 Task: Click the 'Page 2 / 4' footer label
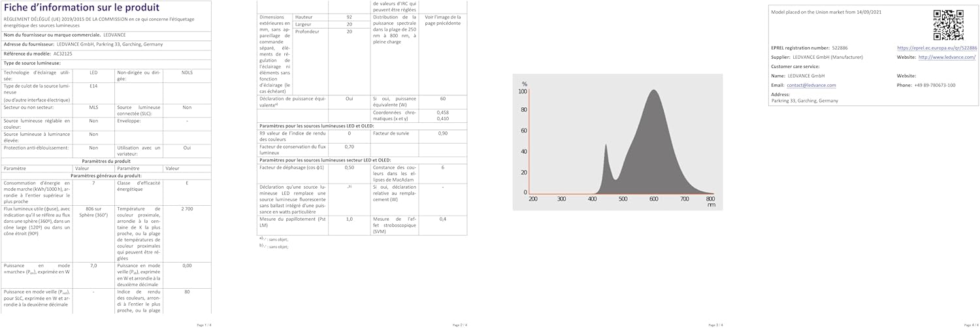pos(459,325)
